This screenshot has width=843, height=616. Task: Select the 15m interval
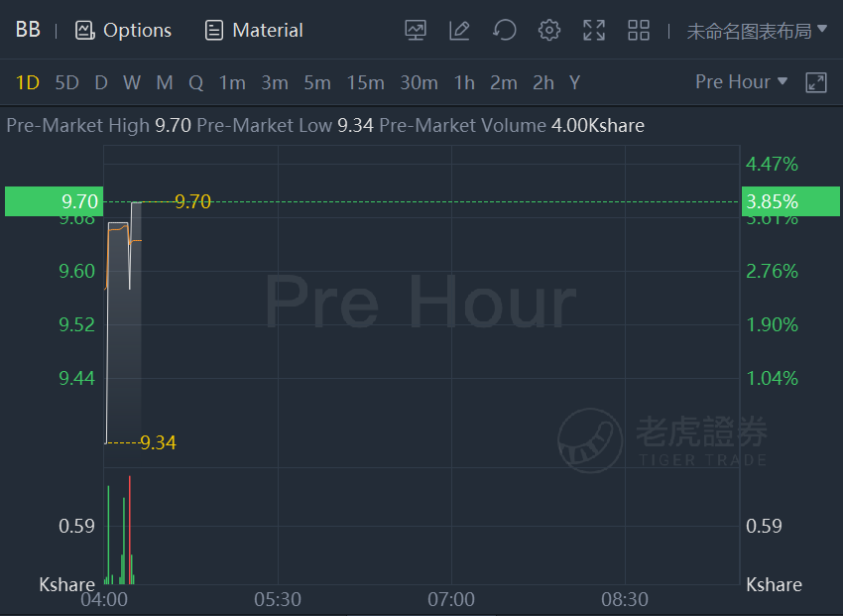(x=366, y=82)
